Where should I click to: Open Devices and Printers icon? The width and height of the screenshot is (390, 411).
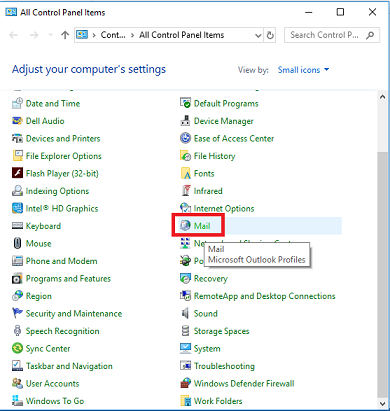tap(17, 138)
